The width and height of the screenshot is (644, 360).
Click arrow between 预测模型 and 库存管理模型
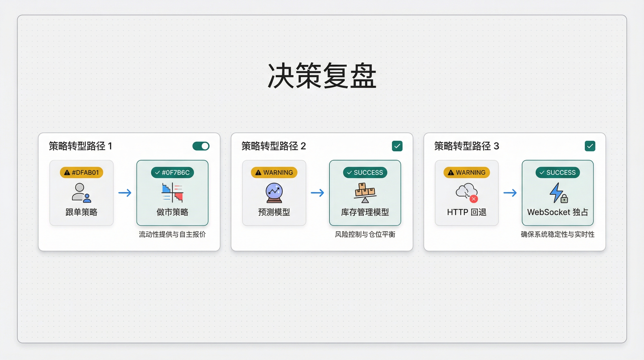(x=317, y=193)
